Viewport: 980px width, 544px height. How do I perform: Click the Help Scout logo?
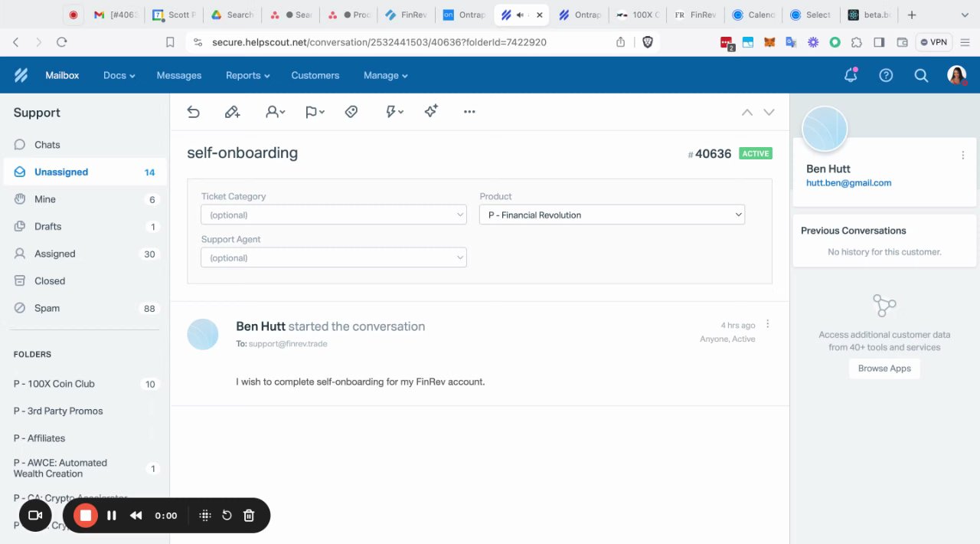point(21,75)
